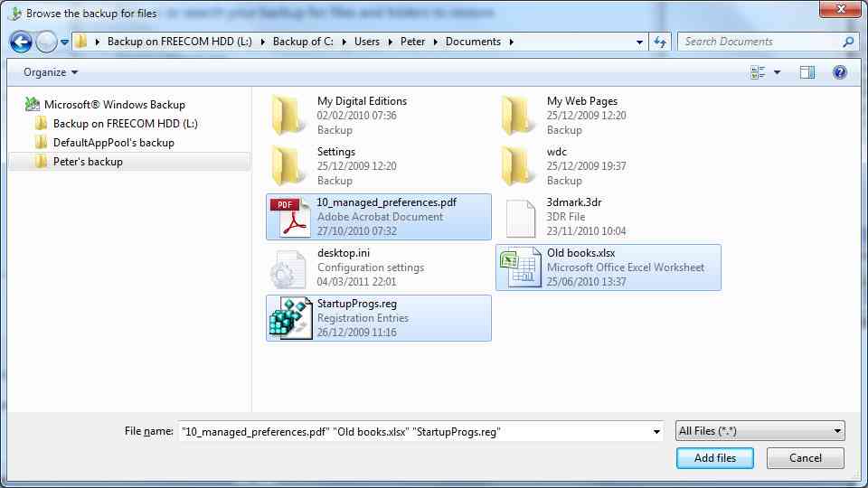
Task: Select the file name 3dmark.3dr
Action: (574, 202)
